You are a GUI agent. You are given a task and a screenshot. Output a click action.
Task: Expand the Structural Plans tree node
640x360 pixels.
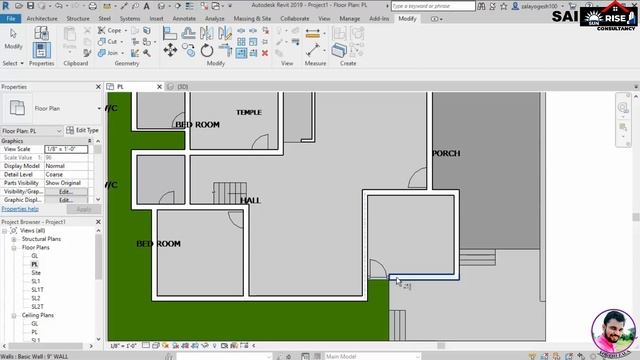(x=14, y=239)
